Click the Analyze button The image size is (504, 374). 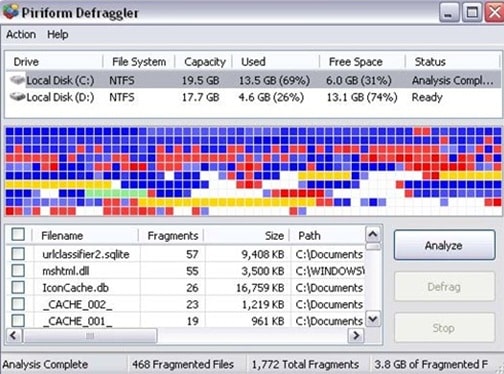coord(444,245)
